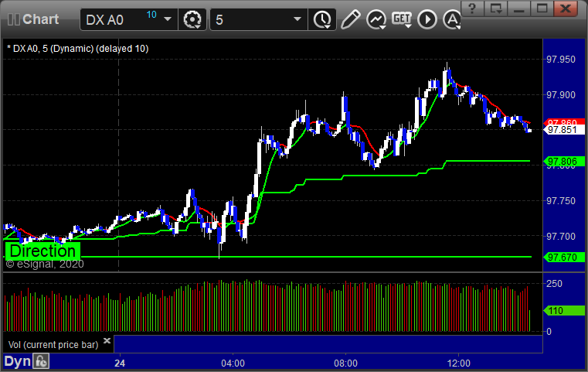588x372 pixels.
Task: Click the GET Advanced studies icon
Action: point(402,19)
